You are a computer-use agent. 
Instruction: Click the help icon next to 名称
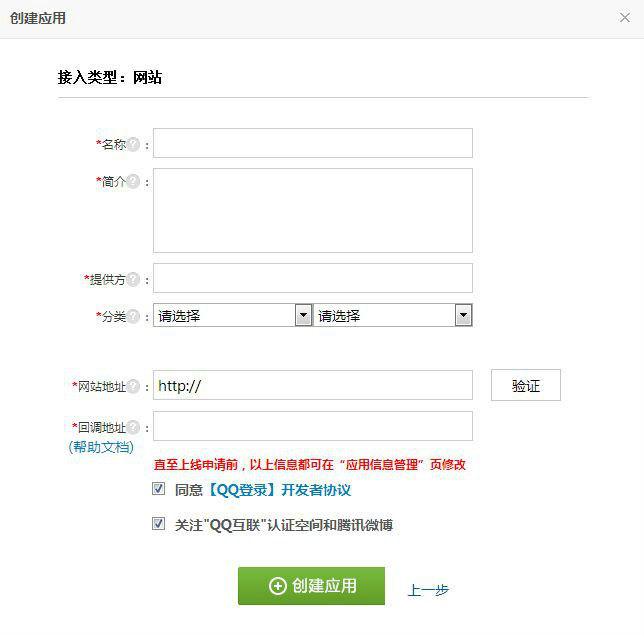[133, 144]
